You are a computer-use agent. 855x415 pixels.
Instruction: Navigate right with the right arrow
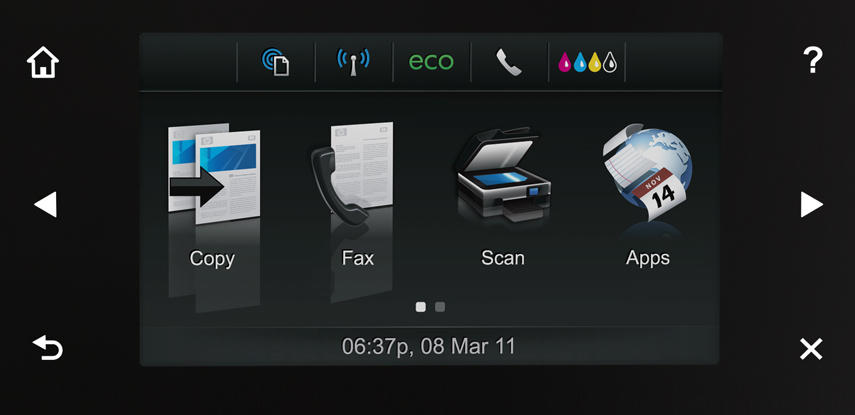tap(811, 205)
